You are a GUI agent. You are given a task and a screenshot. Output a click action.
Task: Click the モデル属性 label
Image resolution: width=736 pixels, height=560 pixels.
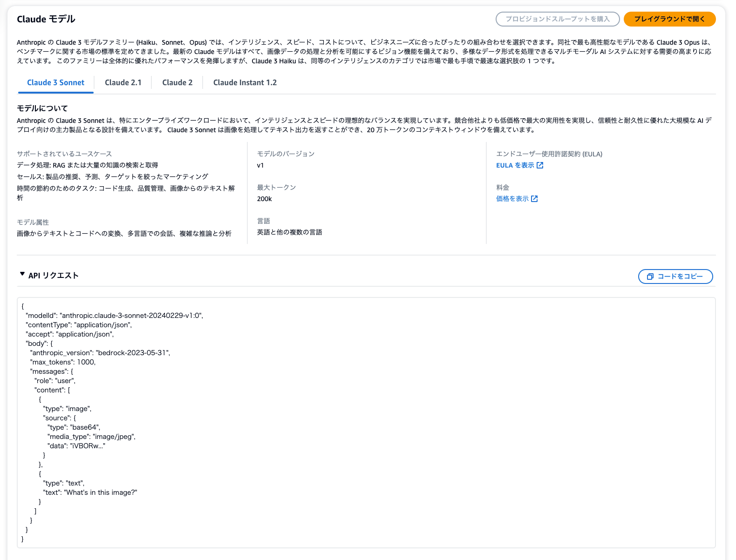(x=33, y=222)
